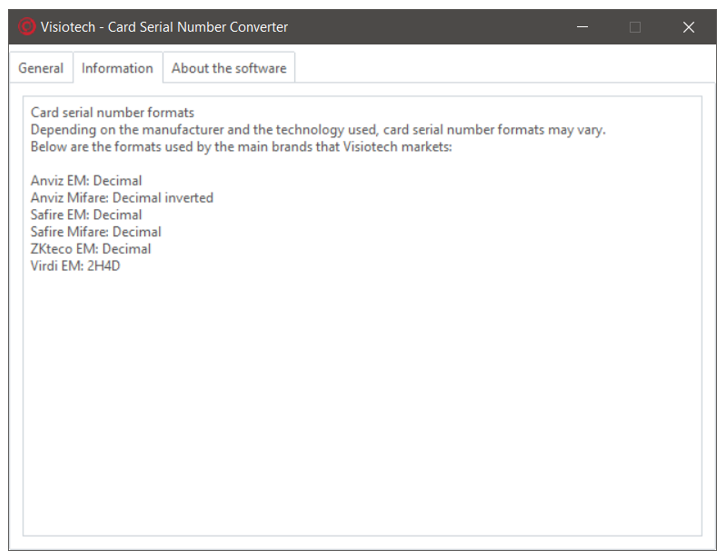
Task: Click the line 'Virdi EM: 2H4D'
Action: pos(76,266)
